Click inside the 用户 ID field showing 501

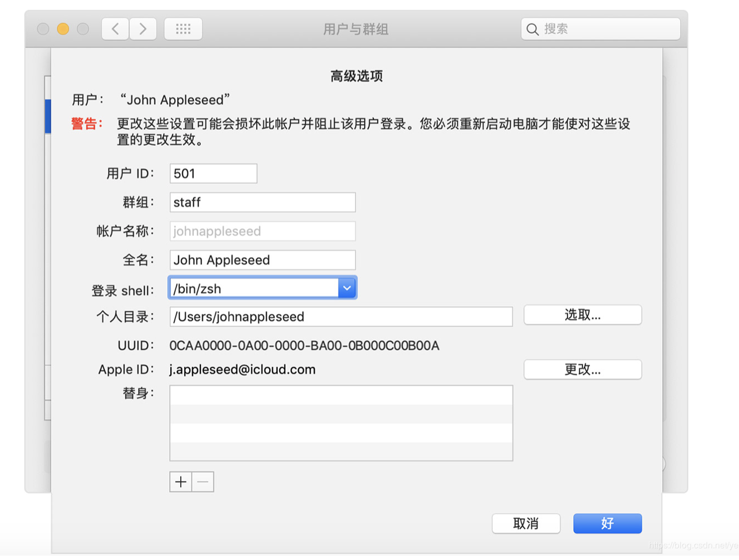(213, 173)
